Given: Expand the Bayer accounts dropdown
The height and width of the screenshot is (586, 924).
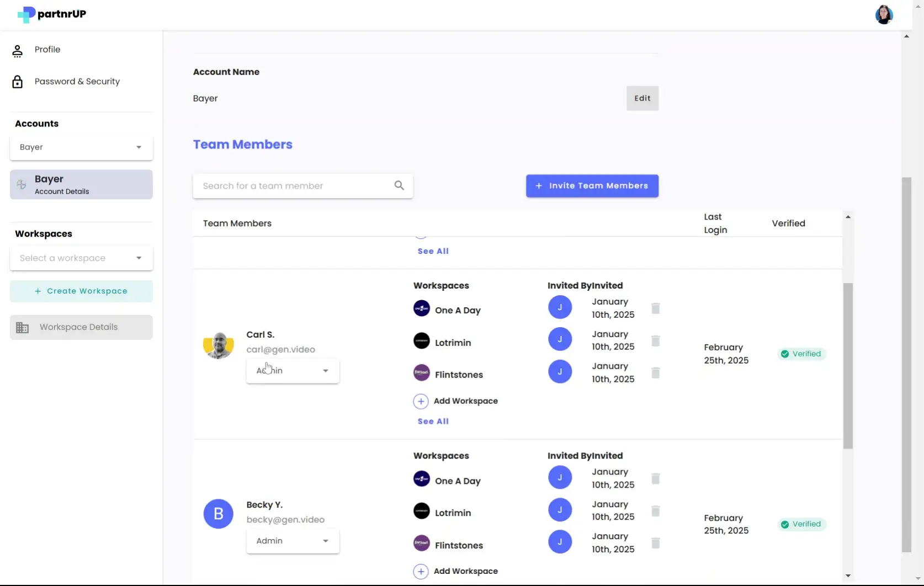Looking at the screenshot, I should tap(81, 147).
